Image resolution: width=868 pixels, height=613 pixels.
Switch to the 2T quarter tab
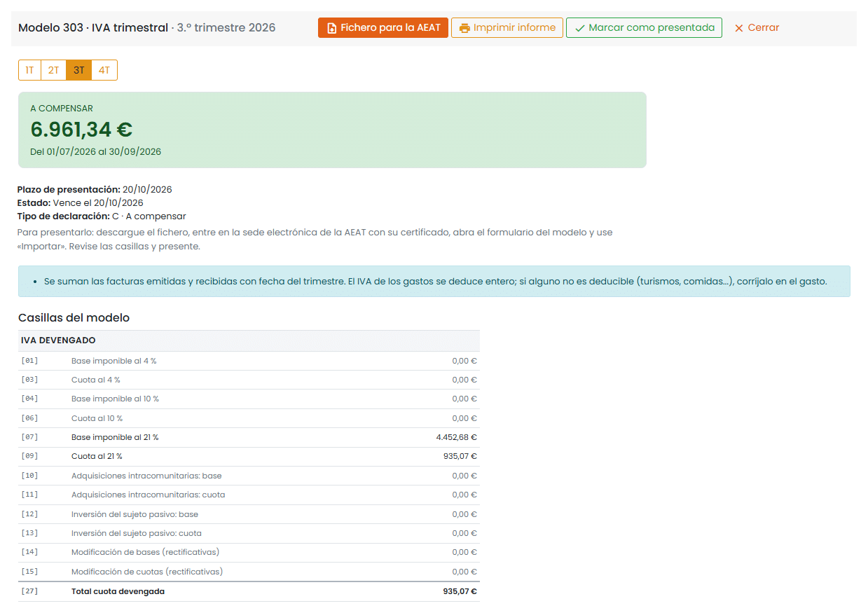pyautogui.click(x=53, y=70)
